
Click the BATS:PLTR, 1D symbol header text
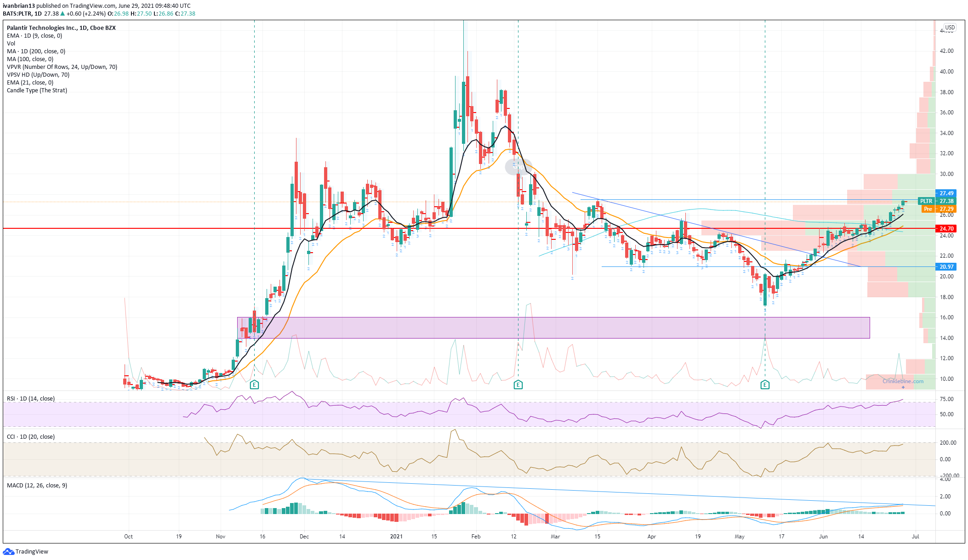click(22, 14)
